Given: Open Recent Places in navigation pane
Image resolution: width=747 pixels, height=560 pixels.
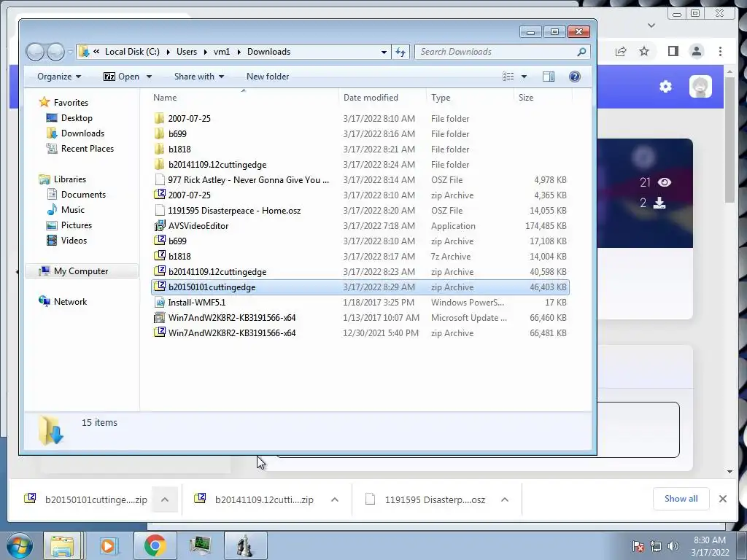Looking at the screenshot, I should point(88,149).
